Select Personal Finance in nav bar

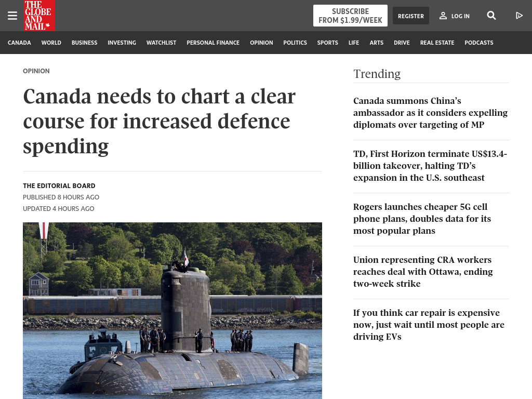(213, 43)
